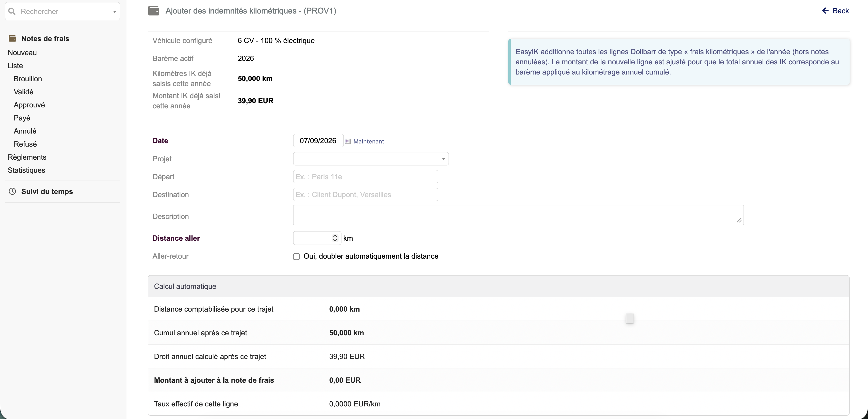Image resolution: width=868 pixels, height=419 pixels.
Task: Click the 39,90 EUR already entered amount
Action: coord(256,101)
